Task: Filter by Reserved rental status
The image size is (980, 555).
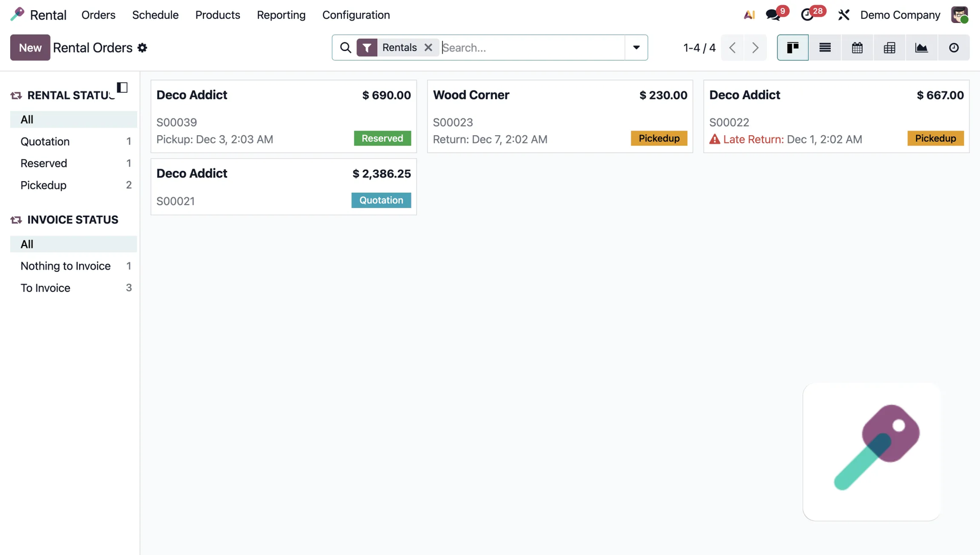Action: coord(73,163)
